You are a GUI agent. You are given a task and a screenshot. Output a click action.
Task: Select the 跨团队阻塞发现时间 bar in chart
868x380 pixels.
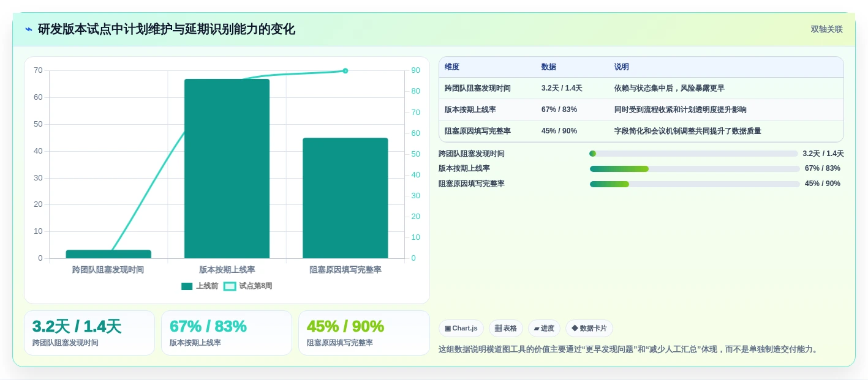point(108,254)
